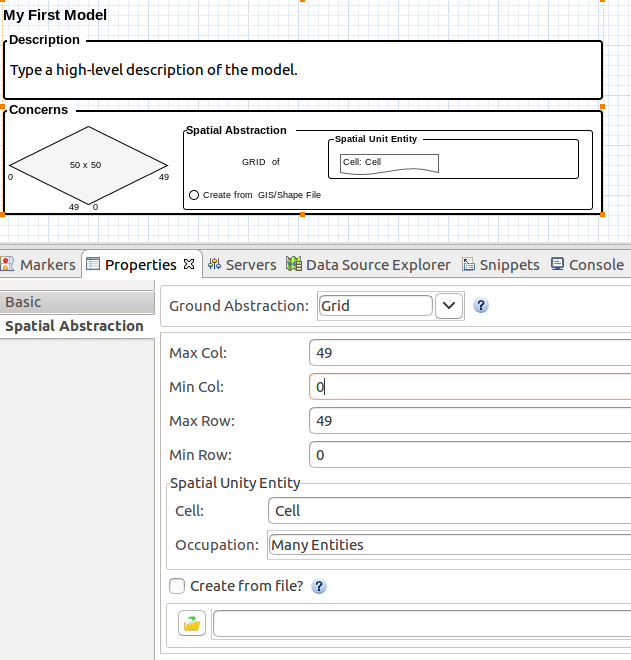Select the Cell: Cell entity shape
This screenshot has width=631, height=660.
point(389,163)
